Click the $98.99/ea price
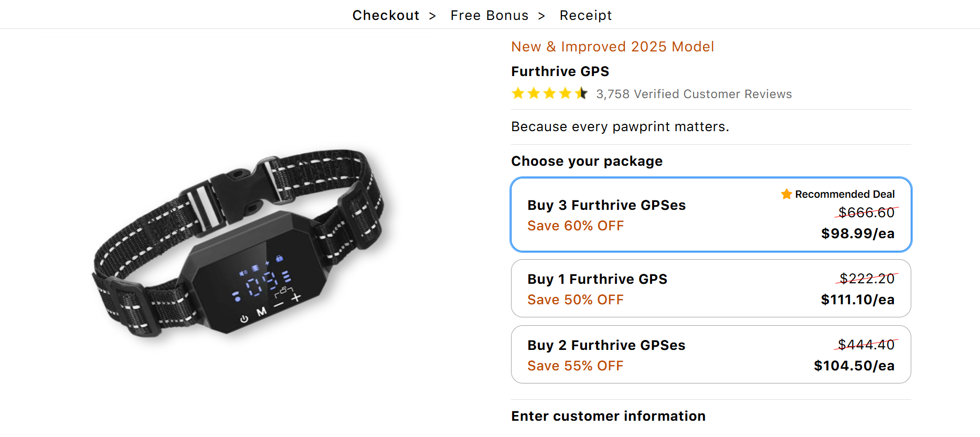This screenshot has width=980, height=437. click(x=857, y=233)
